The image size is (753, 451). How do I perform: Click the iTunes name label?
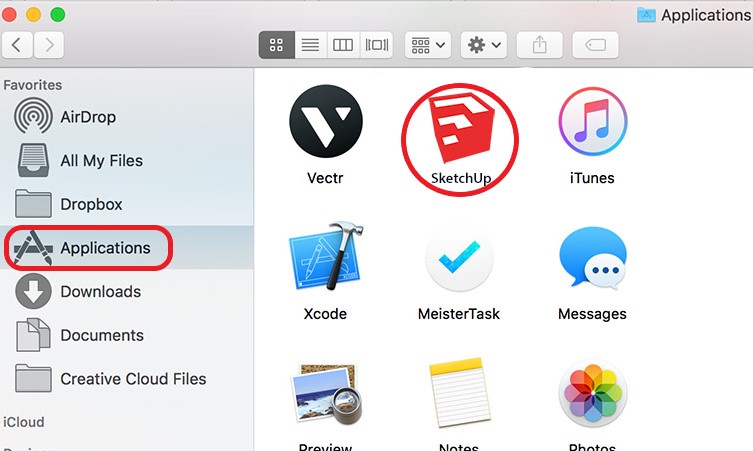click(x=592, y=178)
